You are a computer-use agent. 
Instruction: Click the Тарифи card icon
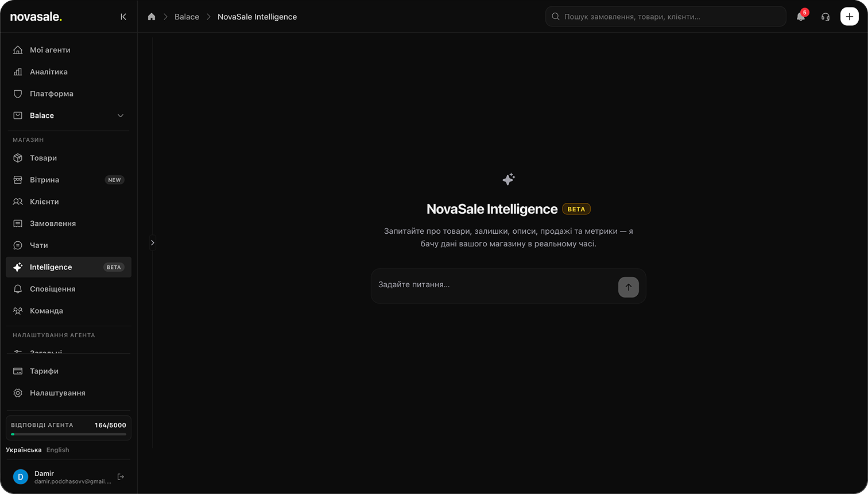pos(18,371)
